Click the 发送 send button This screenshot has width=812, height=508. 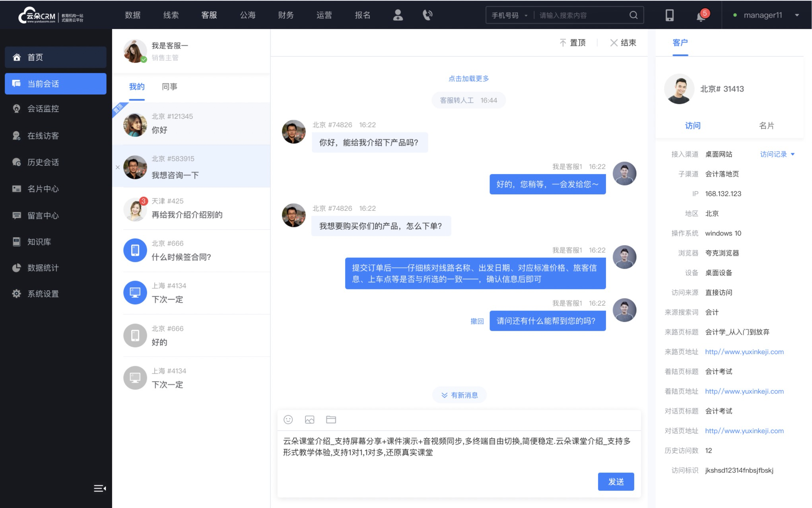pos(616,481)
